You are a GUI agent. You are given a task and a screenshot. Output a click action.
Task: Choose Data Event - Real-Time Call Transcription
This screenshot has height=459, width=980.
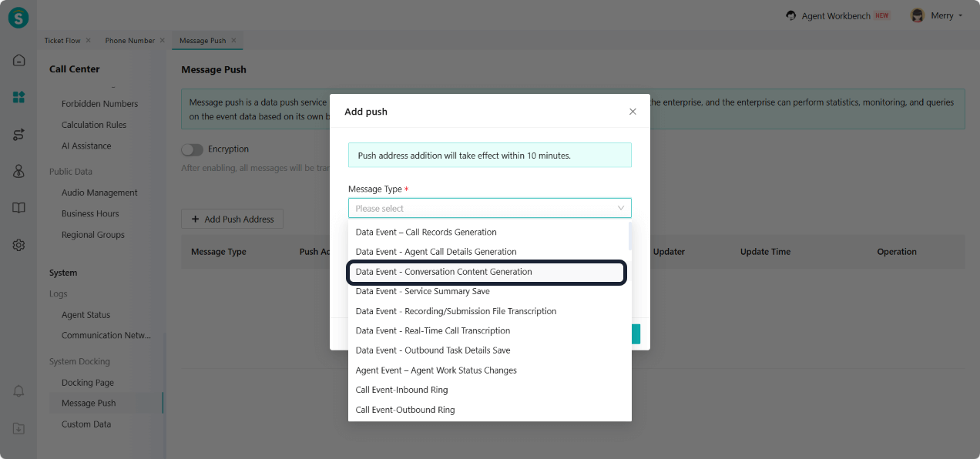(432, 330)
